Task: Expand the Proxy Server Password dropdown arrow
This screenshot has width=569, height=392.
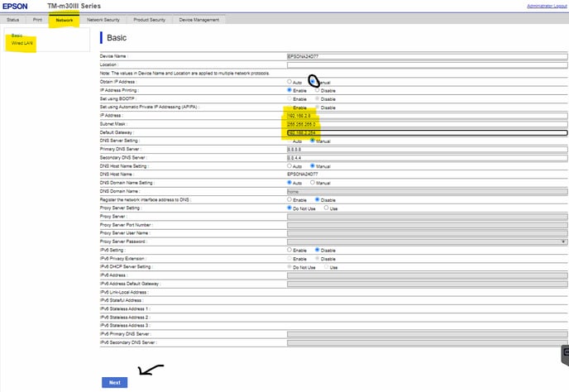Action: click(x=563, y=241)
